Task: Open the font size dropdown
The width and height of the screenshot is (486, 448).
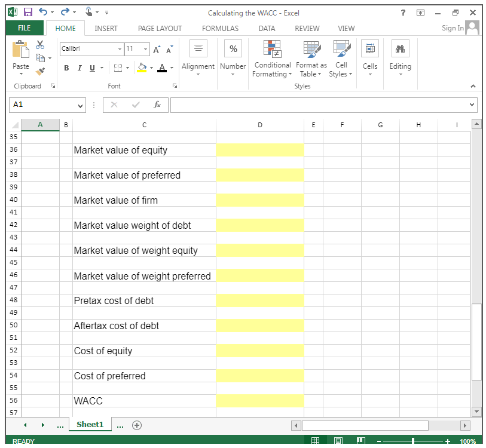Action: click(145, 49)
